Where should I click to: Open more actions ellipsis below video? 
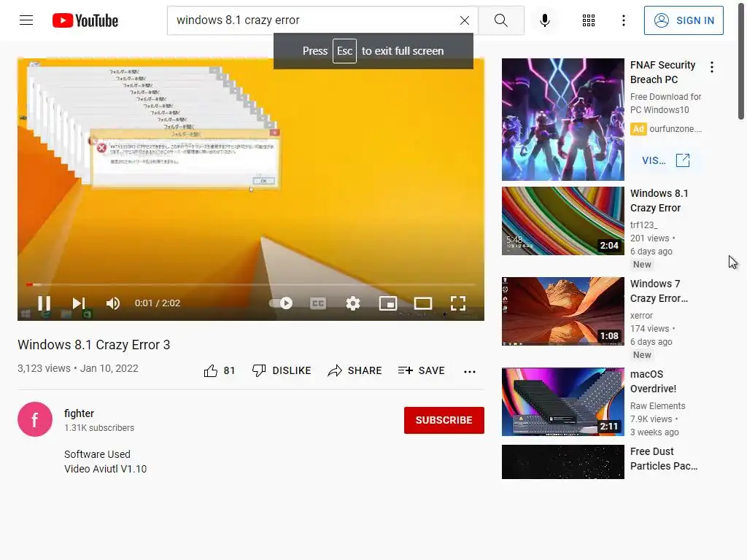coord(470,371)
